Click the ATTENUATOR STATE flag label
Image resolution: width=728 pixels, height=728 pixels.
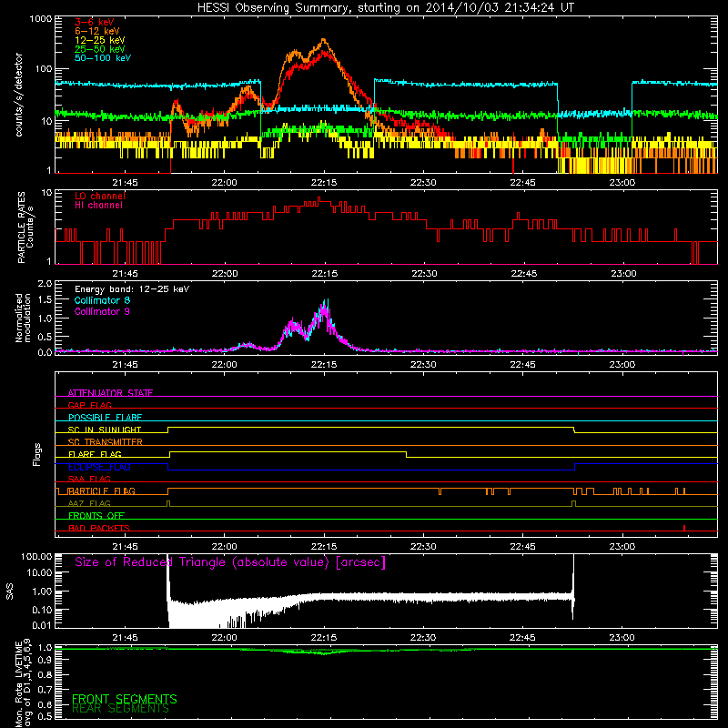(110, 393)
